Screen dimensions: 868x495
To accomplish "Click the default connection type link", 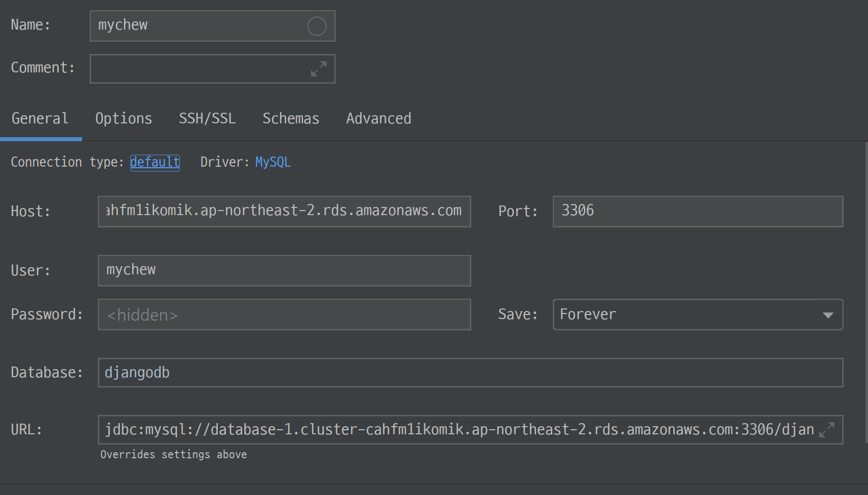I will tap(155, 162).
